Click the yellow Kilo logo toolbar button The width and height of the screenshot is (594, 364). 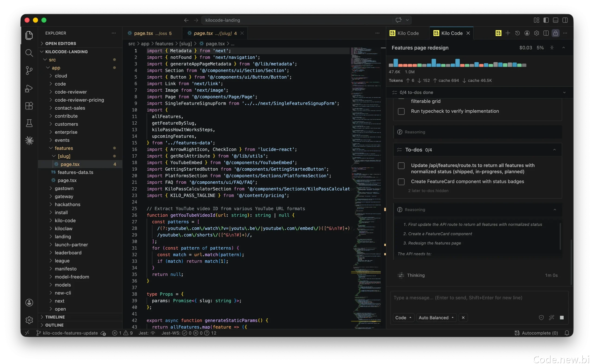[x=498, y=33]
